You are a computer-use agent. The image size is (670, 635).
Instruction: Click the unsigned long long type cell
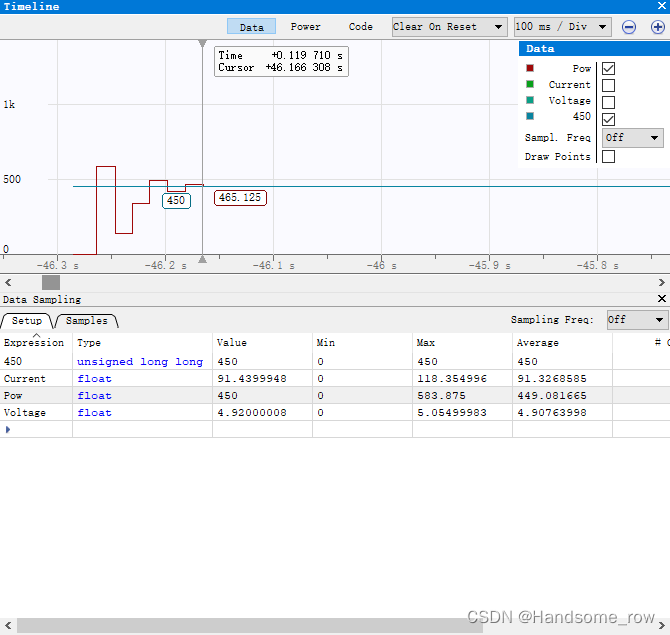[142, 362]
